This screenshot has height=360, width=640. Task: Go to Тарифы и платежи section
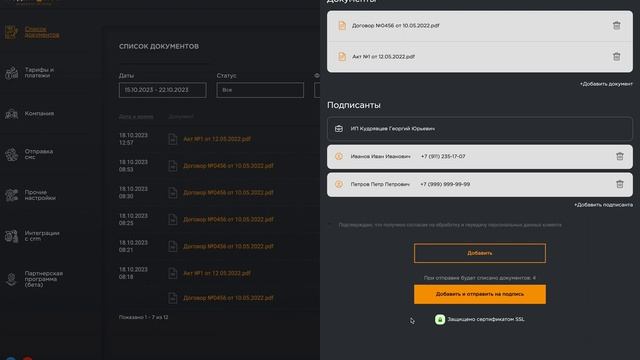[x=39, y=73]
